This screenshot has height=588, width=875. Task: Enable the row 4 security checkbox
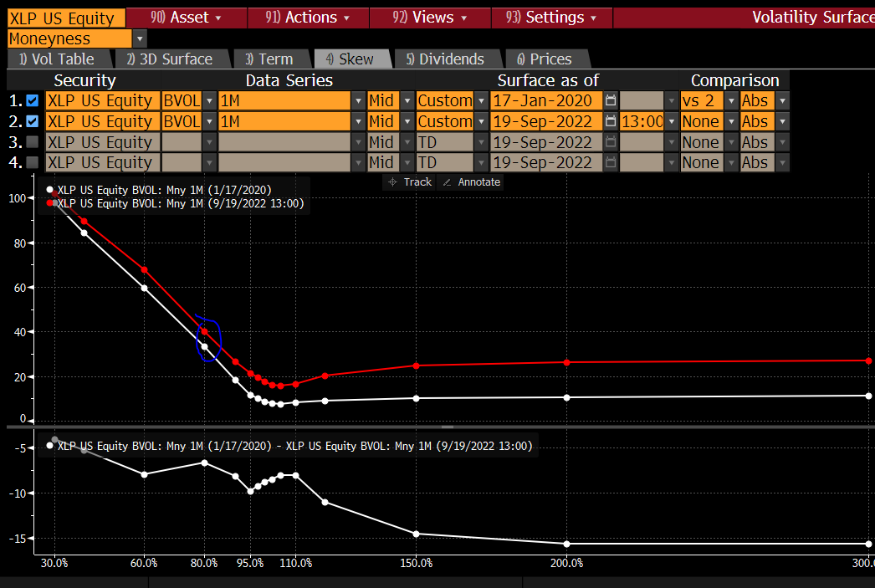point(33,162)
